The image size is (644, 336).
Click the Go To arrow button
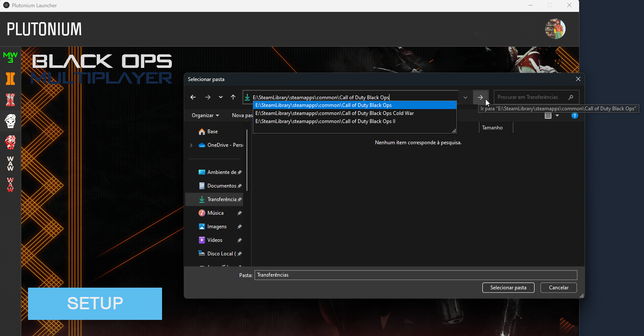[480, 97]
